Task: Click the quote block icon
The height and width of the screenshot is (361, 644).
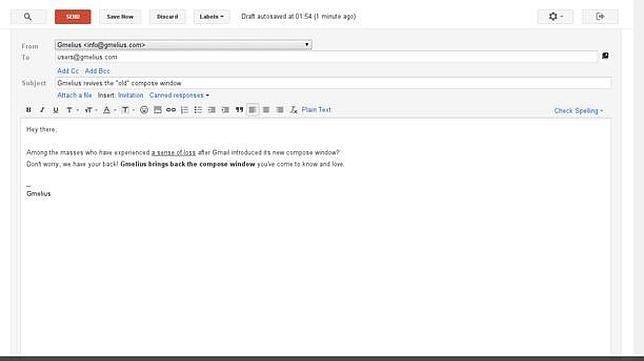Action: coord(239,110)
